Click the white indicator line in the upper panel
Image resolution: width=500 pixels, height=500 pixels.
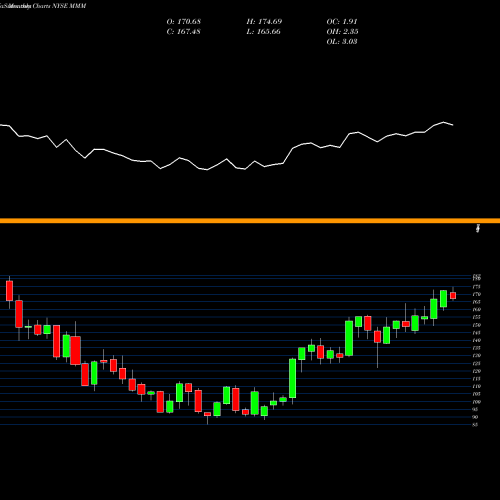(227, 147)
